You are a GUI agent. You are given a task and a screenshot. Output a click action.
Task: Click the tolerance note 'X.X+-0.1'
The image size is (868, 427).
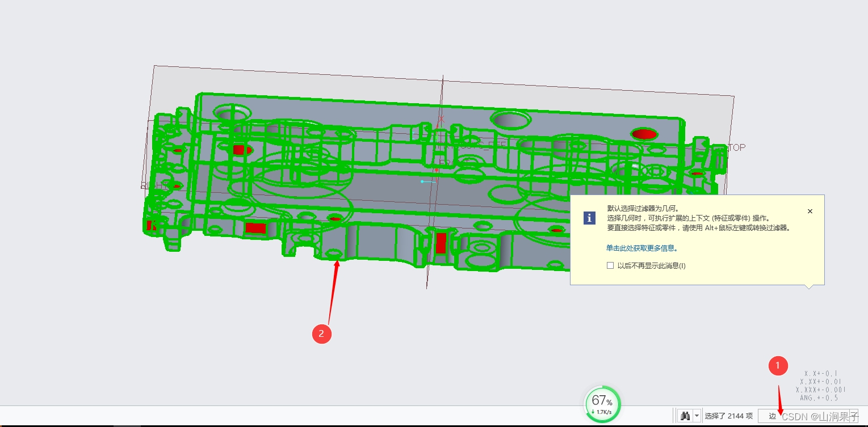pos(820,373)
